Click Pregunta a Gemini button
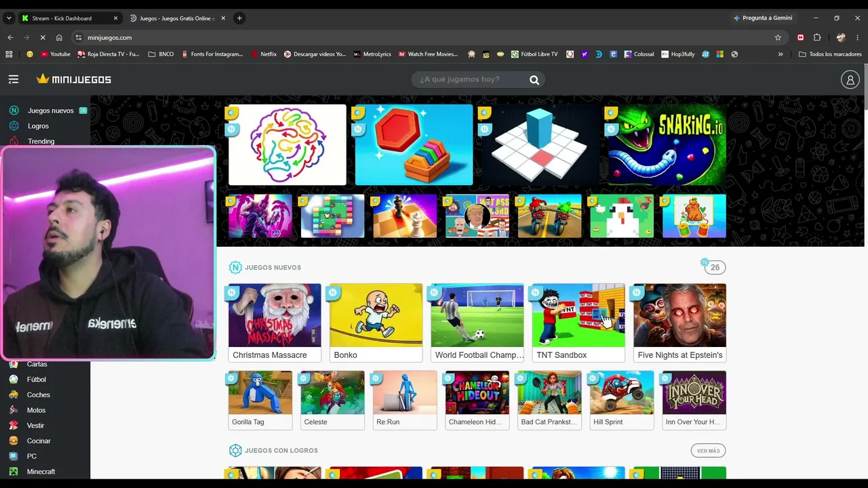This screenshot has width=868, height=488. [763, 18]
